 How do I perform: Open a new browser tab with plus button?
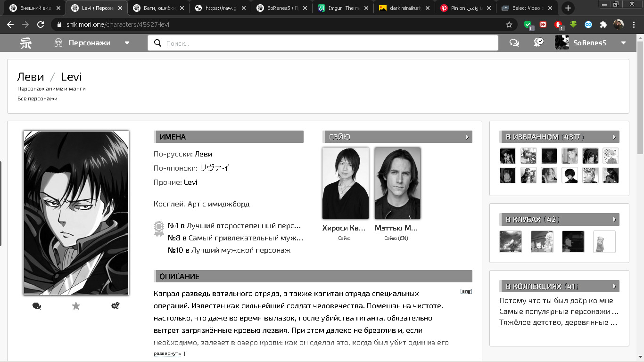click(568, 8)
